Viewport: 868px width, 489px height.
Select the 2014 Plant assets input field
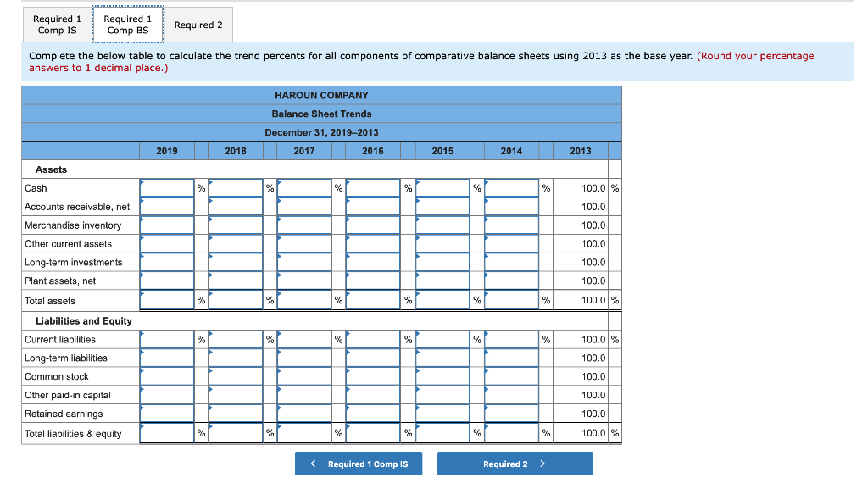[x=510, y=281]
